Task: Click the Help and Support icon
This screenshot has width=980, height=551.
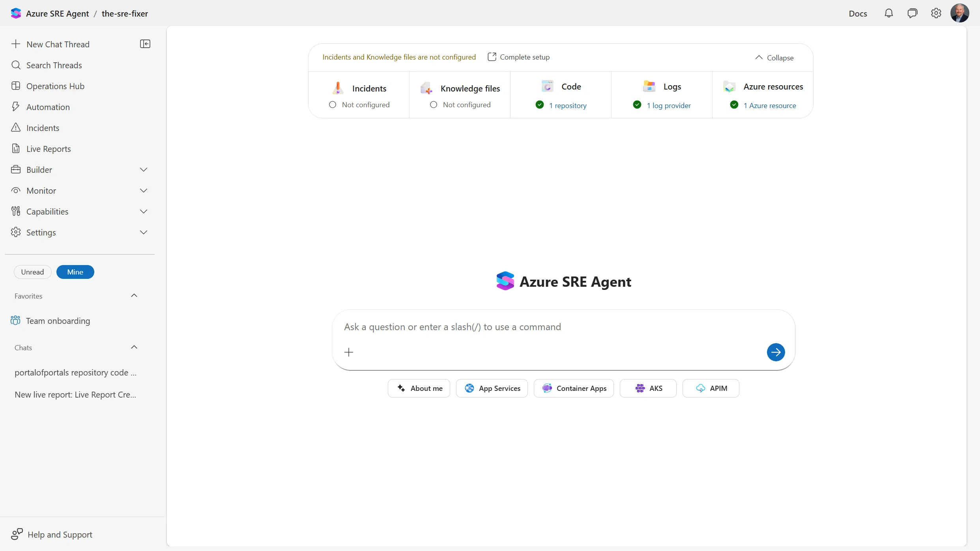Action: tap(17, 534)
